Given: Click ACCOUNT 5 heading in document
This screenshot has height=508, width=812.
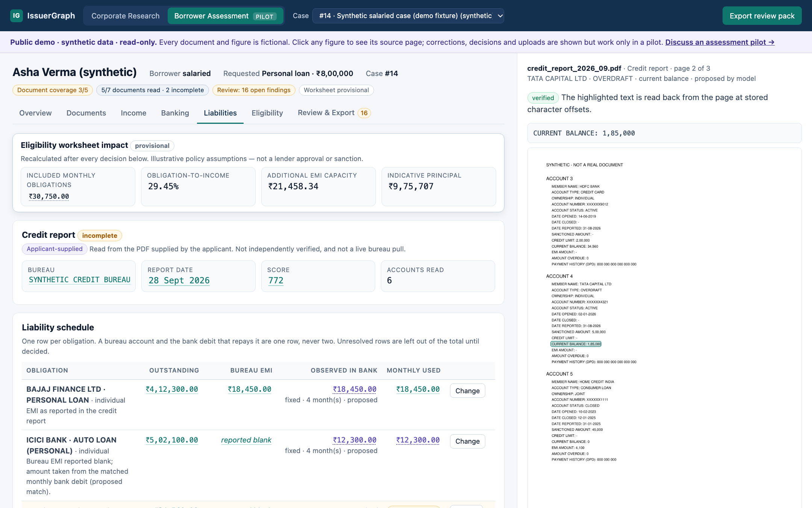Looking at the screenshot, I should tap(559, 374).
